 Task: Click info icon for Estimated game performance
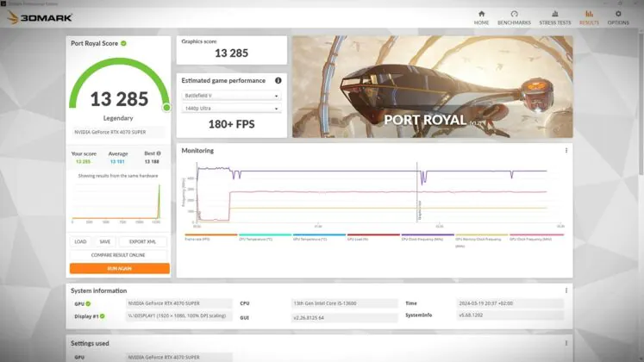(x=278, y=80)
